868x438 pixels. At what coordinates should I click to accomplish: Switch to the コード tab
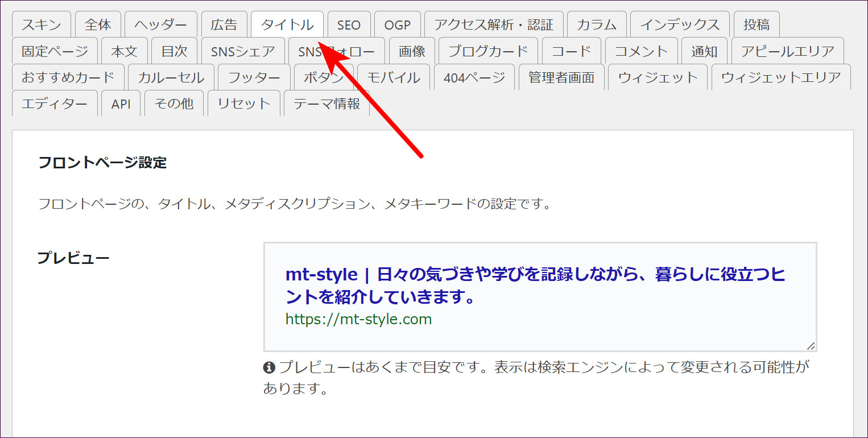tap(572, 51)
